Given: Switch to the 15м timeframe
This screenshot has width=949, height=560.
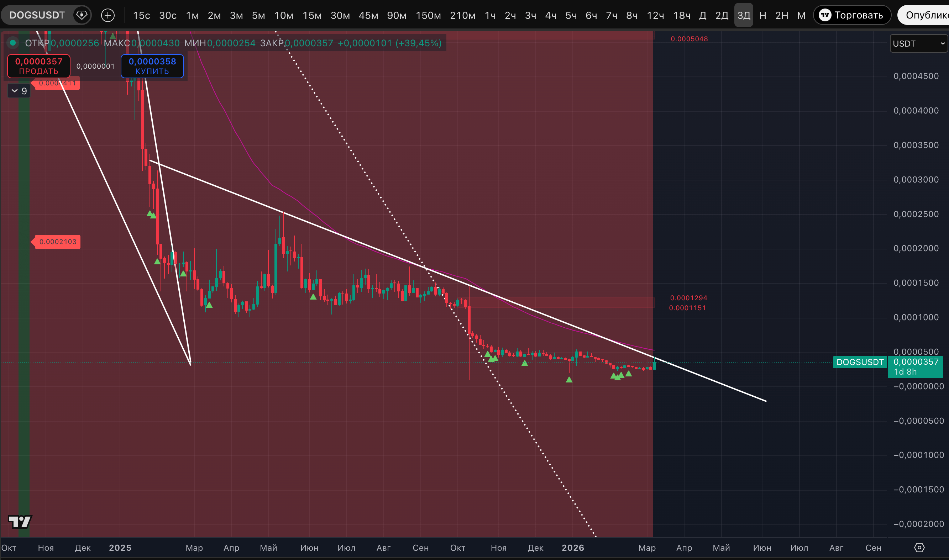Looking at the screenshot, I should [312, 15].
